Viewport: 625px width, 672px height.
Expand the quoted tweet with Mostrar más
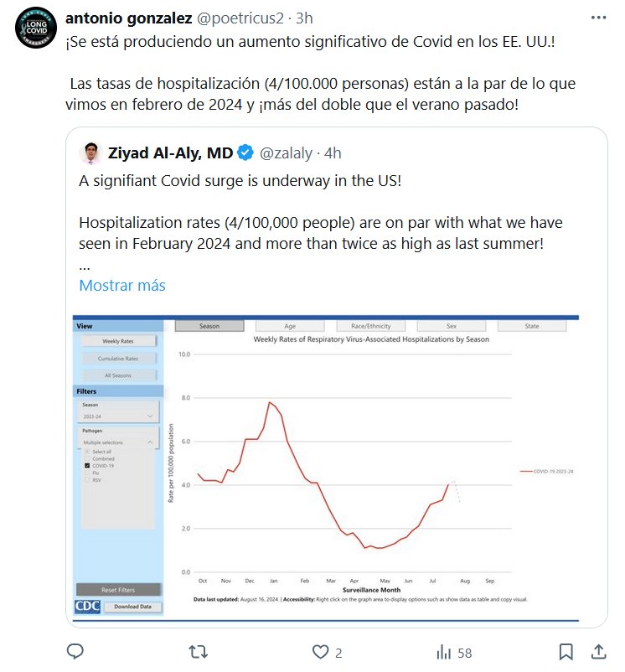tap(122, 285)
